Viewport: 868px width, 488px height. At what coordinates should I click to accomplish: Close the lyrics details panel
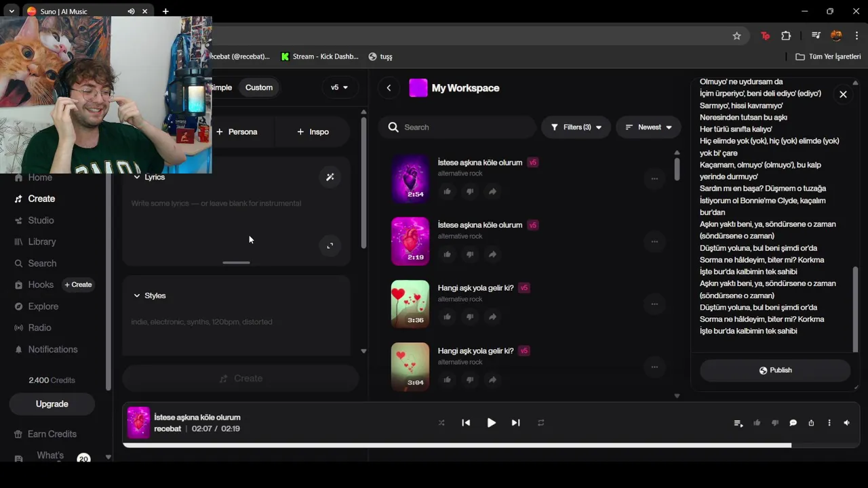click(x=843, y=94)
